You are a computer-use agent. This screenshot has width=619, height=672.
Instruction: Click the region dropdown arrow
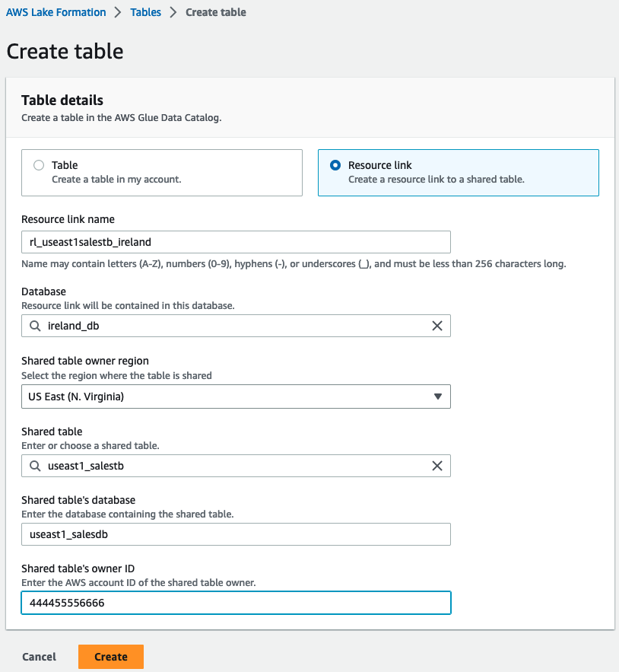[x=437, y=397]
